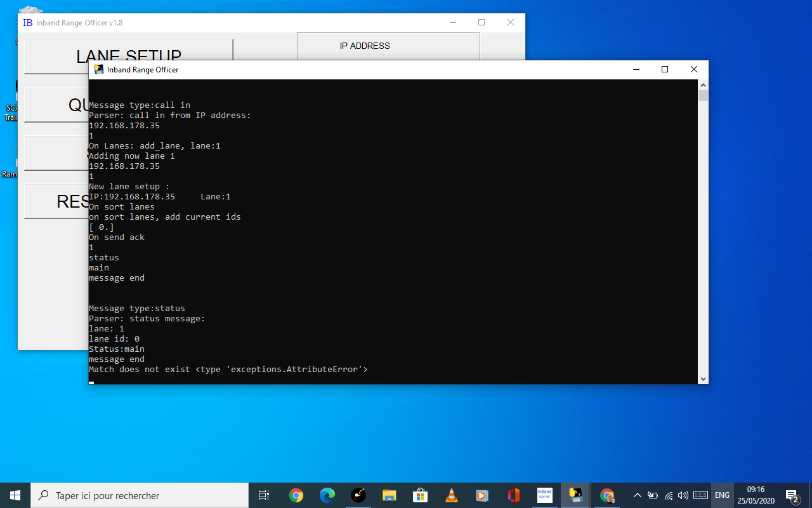This screenshot has width=812, height=508.
Task: Open the orange media player taskbar icon
Action: pos(482,495)
